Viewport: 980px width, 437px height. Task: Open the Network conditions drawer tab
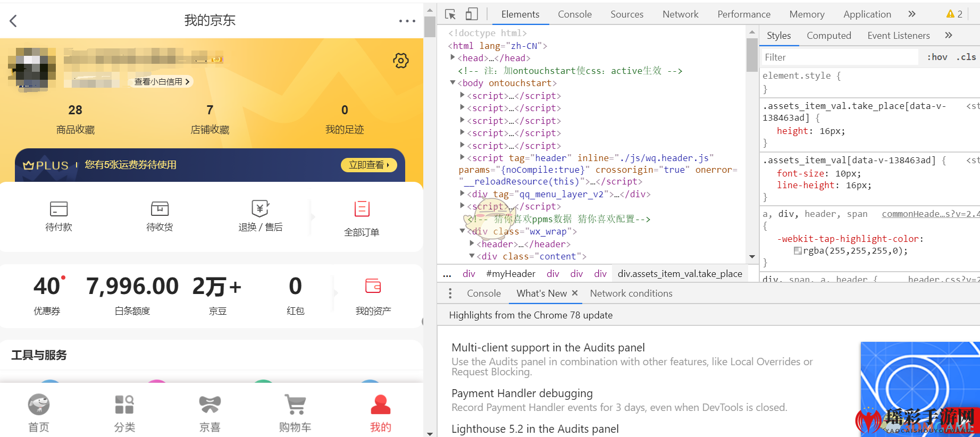coord(631,293)
